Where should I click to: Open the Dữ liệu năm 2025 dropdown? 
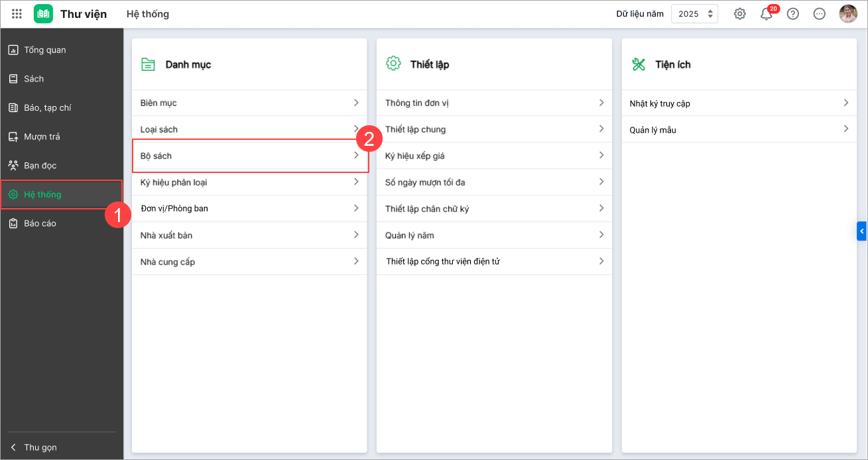pos(694,13)
